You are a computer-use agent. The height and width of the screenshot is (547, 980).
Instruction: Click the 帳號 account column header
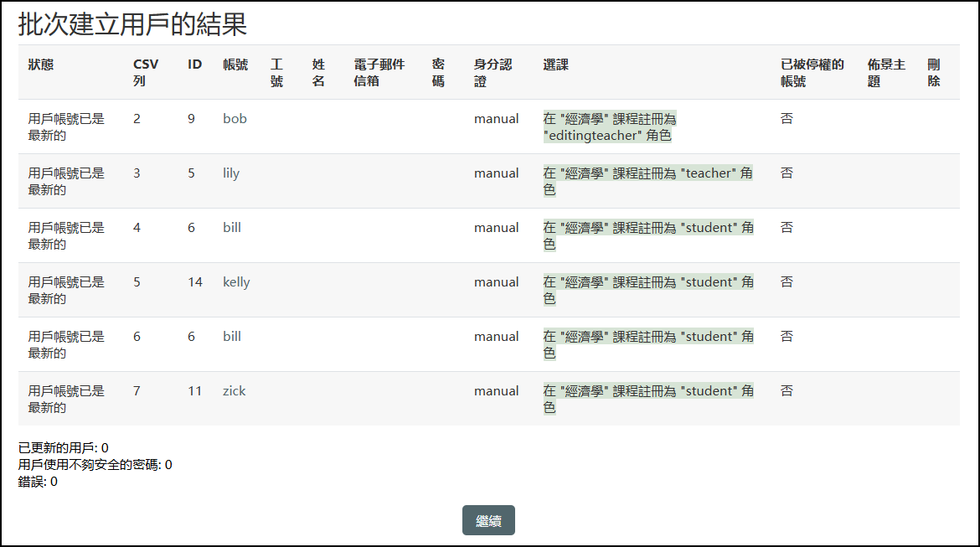point(237,63)
